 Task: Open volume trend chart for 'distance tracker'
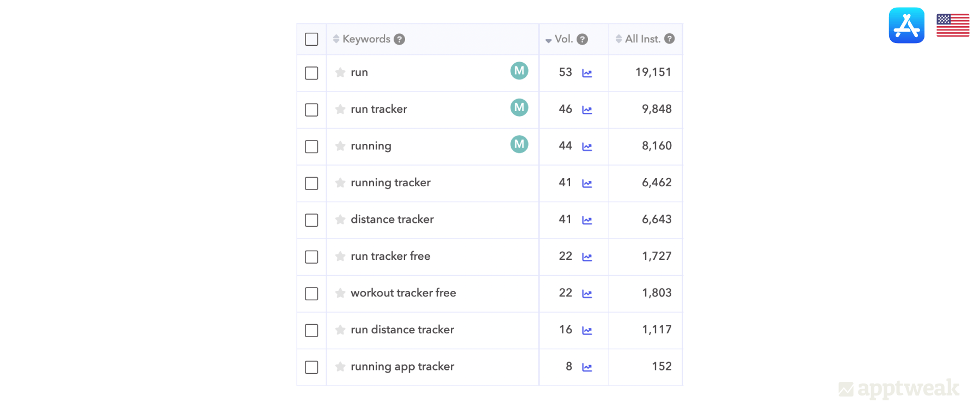pyautogui.click(x=587, y=220)
